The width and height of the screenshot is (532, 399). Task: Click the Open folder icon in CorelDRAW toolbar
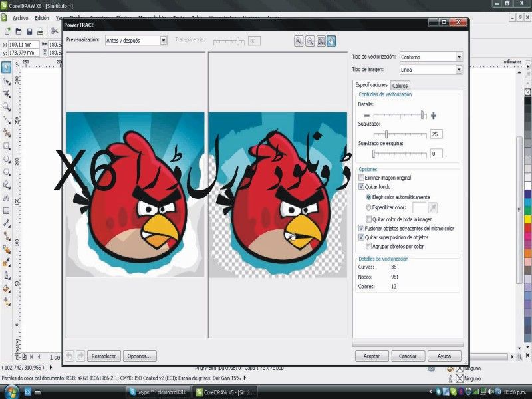(19, 31)
